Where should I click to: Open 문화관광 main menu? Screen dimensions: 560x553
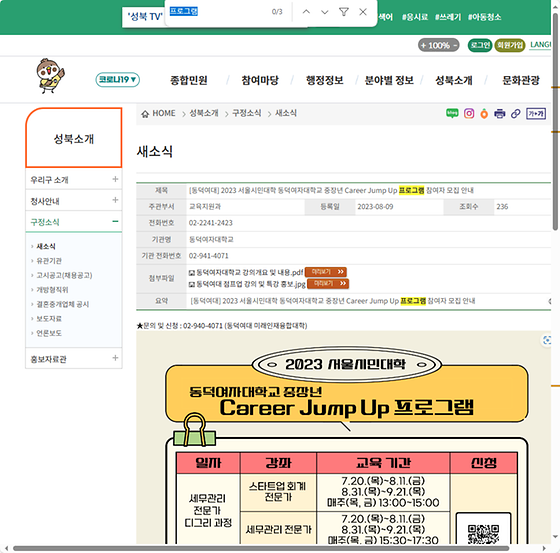(x=521, y=80)
